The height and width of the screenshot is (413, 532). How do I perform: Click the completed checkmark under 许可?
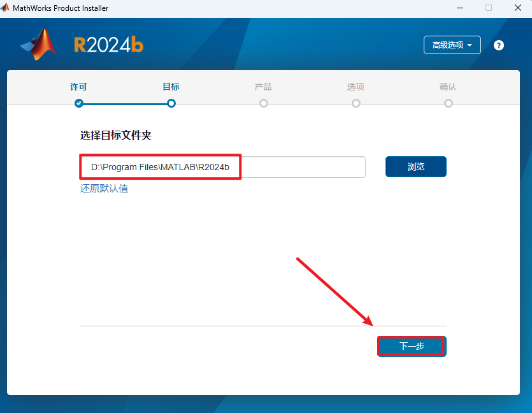(x=78, y=103)
